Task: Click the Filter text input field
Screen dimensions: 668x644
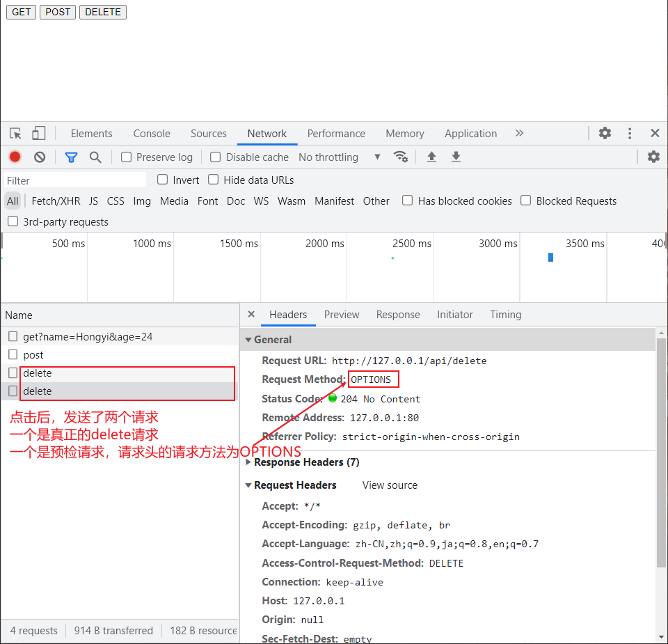Action: tap(74, 180)
